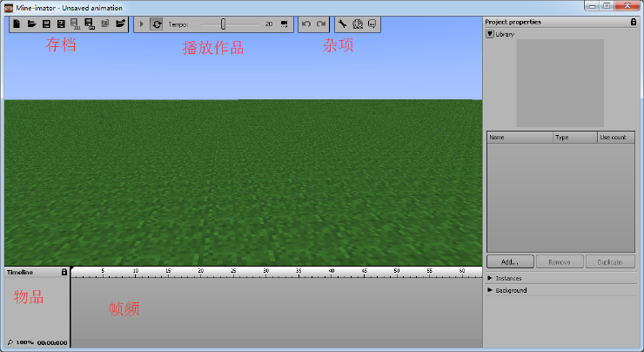
Task: Click frame 10 on the timeline ruler
Action: coord(136,272)
